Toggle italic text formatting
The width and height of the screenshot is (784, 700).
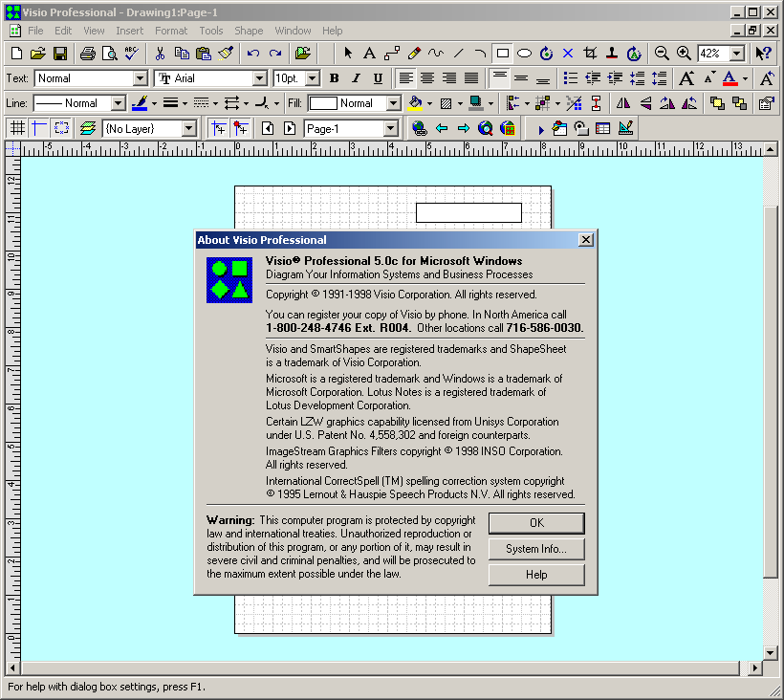356,78
